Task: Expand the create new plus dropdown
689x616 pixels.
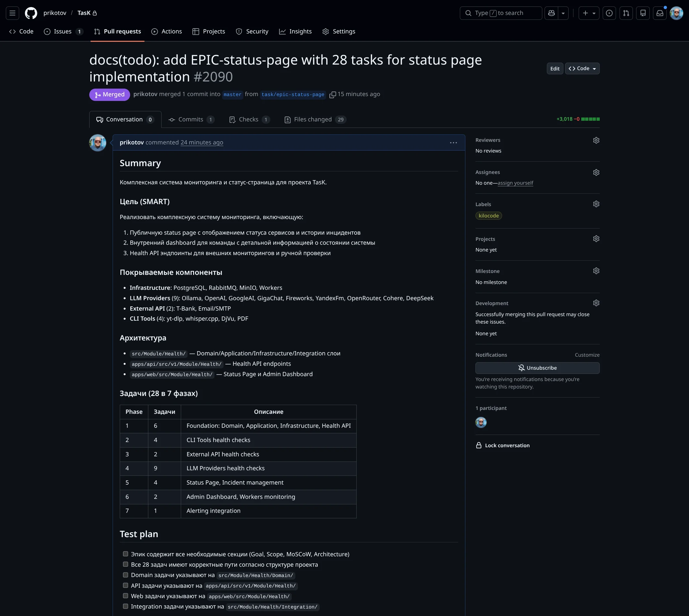Action: 589,13
